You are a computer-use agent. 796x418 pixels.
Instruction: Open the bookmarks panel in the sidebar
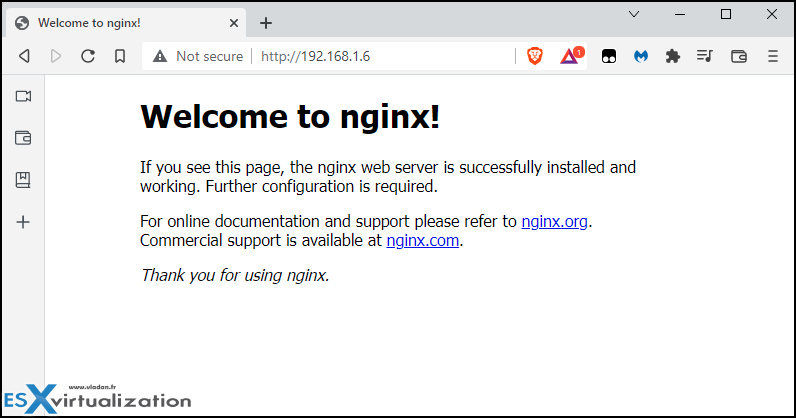click(23, 180)
